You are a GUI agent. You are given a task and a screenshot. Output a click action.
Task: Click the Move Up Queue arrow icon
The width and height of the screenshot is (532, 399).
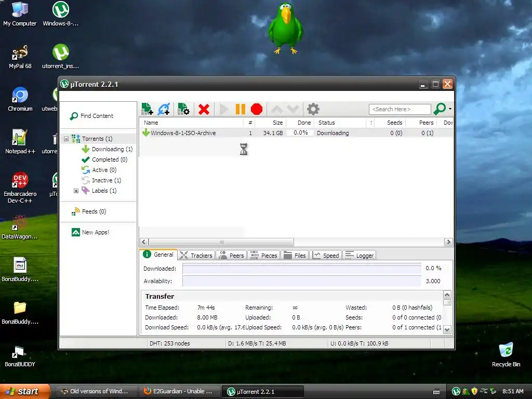click(277, 109)
